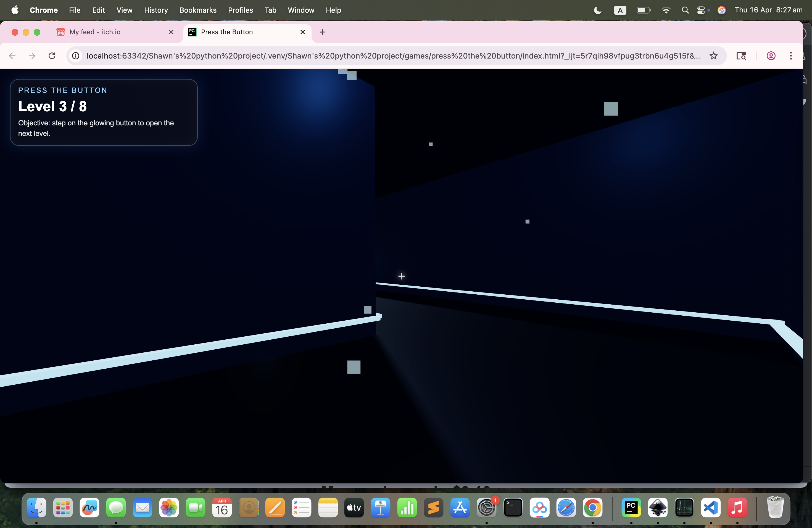This screenshot has width=812, height=528.
Task: Open the Bookmarks menu
Action: click(198, 10)
